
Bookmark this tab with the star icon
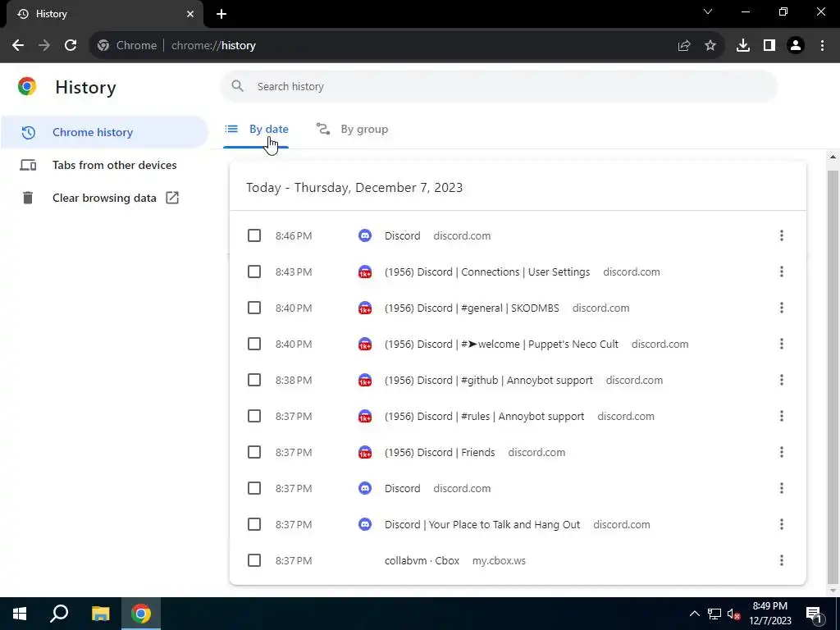click(x=710, y=46)
